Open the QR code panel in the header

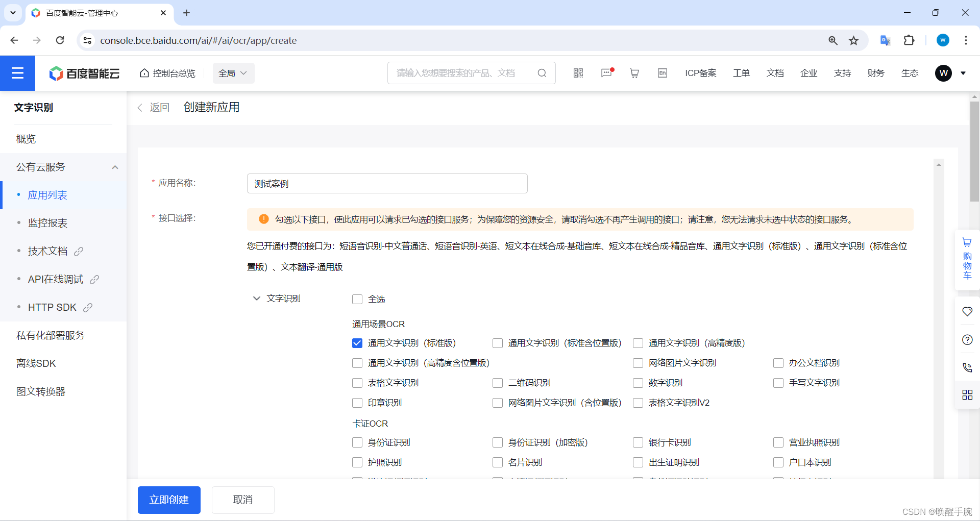tap(578, 73)
